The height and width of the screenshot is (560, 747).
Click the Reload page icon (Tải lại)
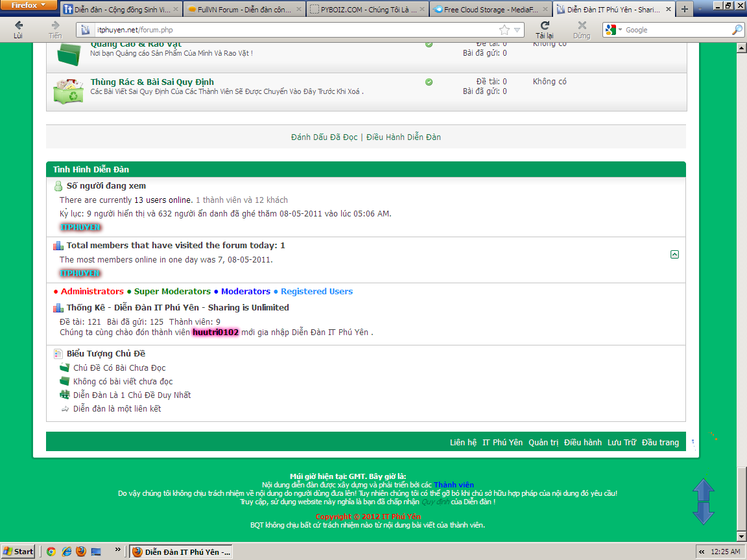pos(545,25)
